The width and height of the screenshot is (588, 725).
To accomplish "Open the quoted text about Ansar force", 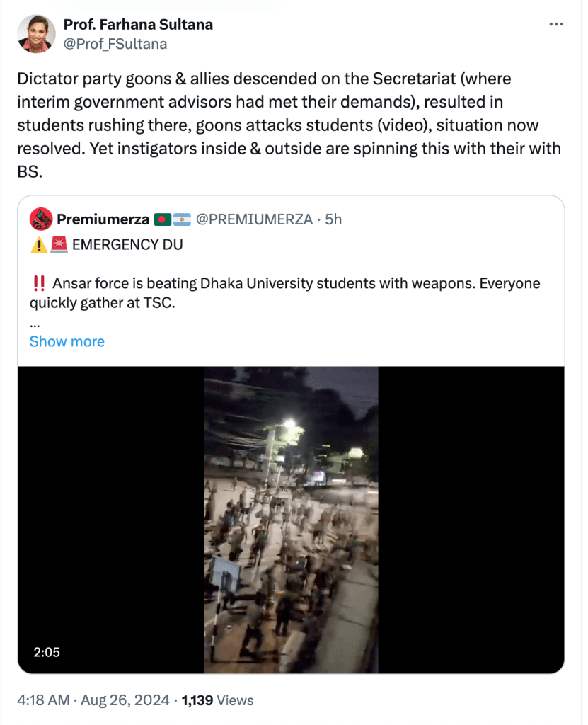I will tap(284, 293).
